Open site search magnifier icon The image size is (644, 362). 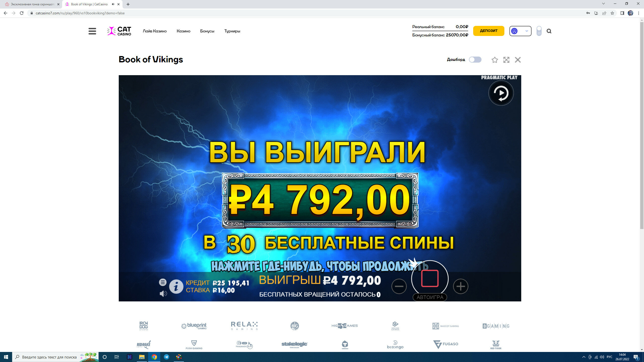coord(549,31)
